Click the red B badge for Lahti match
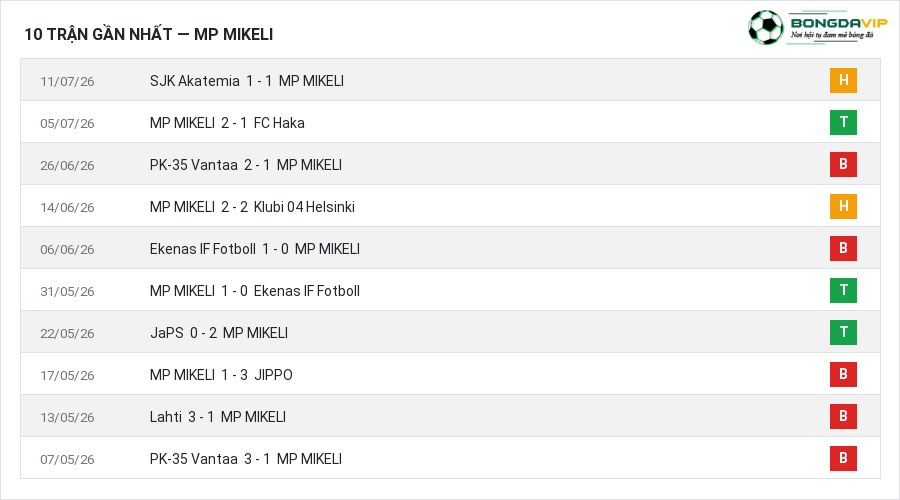This screenshot has width=900, height=500. pos(843,416)
